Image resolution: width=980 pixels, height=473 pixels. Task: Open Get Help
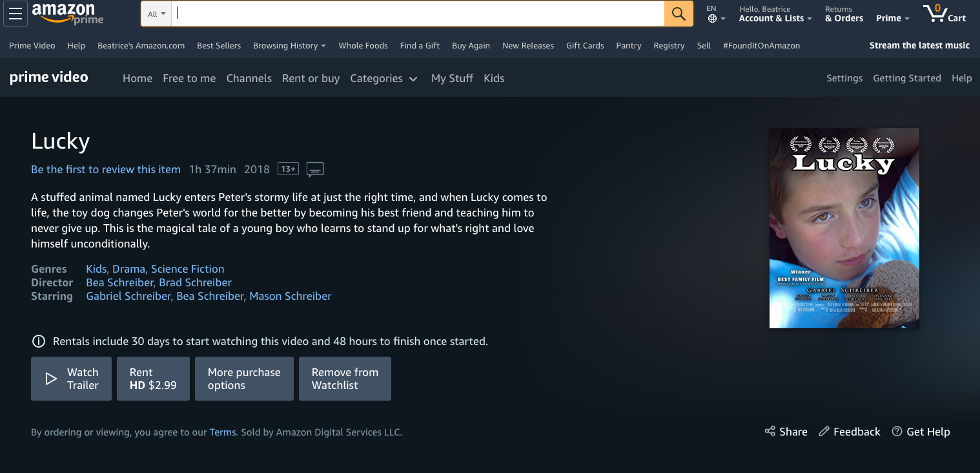click(921, 432)
